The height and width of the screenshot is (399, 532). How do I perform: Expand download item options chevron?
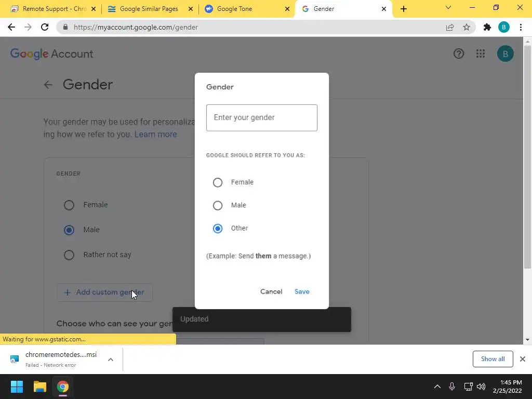point(111,360)
